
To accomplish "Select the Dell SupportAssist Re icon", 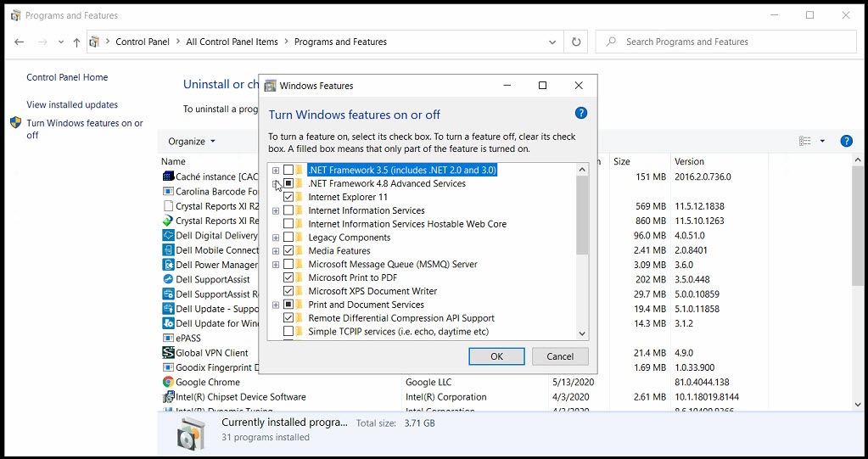I will pos(168,294).
